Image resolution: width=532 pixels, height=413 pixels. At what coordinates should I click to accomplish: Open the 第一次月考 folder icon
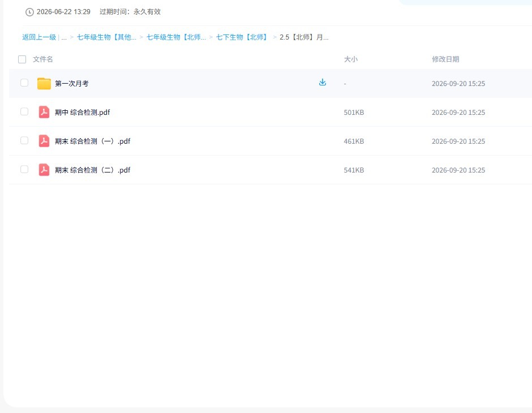(x=44, y=83)
